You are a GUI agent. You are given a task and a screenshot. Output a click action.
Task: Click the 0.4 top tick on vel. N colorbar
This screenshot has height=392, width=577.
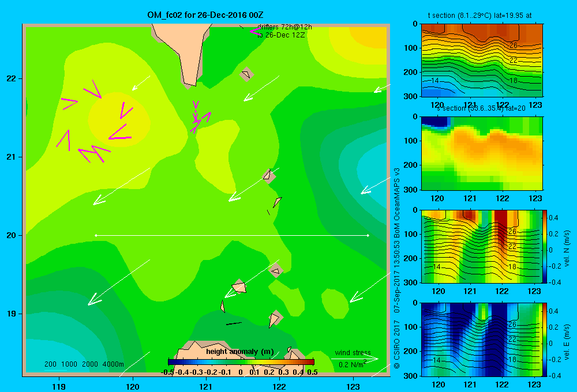click(553, 218)
